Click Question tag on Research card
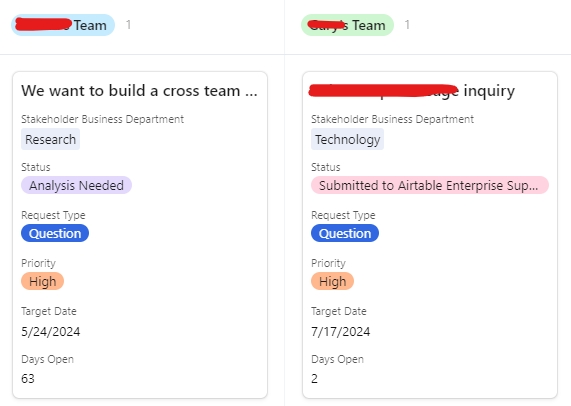 pos(55,233)
